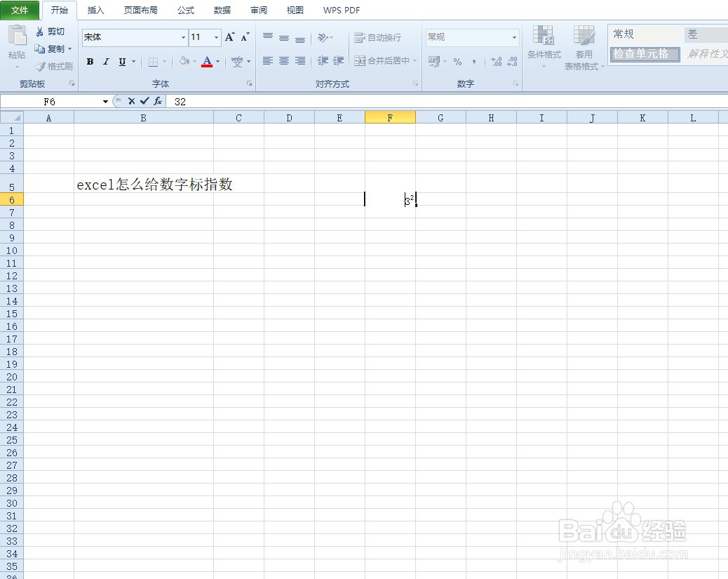Click the 复制 copy button

coord(52,48)
